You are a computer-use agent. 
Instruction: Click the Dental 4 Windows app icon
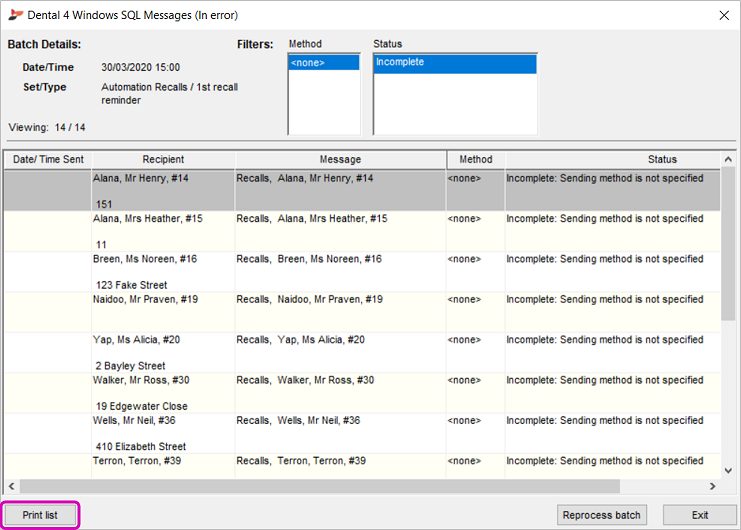click(14, 15)
